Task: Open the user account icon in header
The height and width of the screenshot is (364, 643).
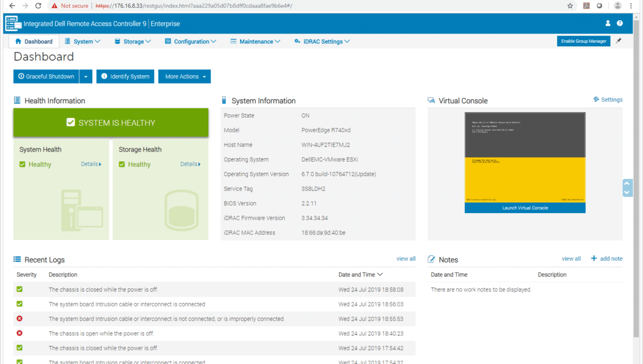Action: 608,24
